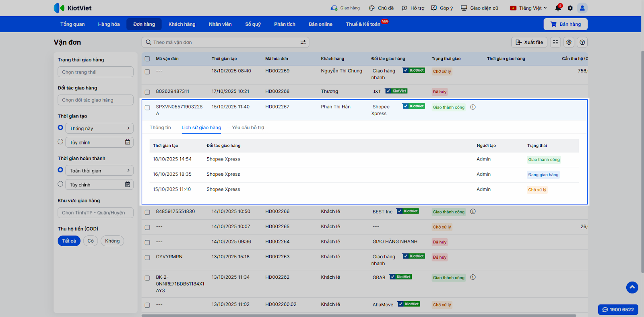This screenshot has height=317, width=644.
Task: Open Tiếng Việt language dropdown
Action: point(528,8)
